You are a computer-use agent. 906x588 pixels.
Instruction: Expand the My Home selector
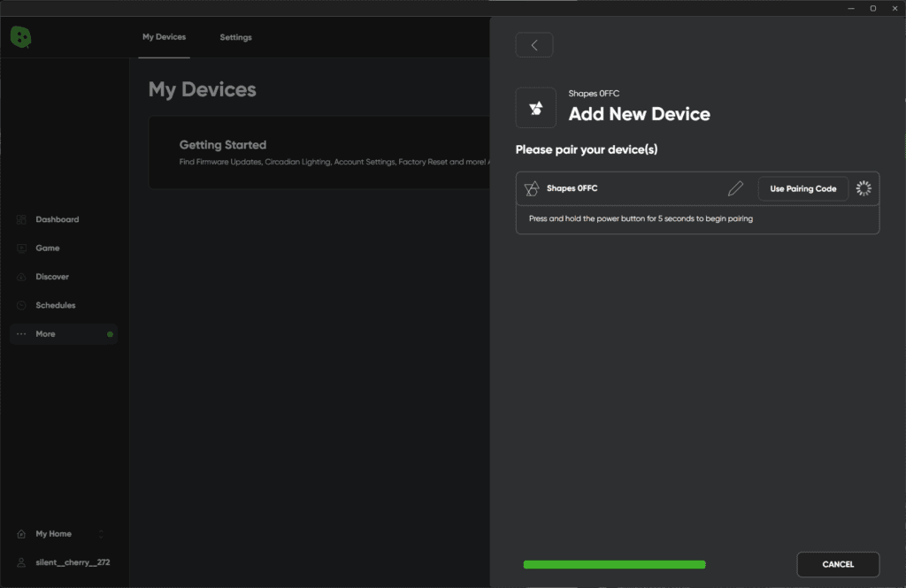(100, 534)
